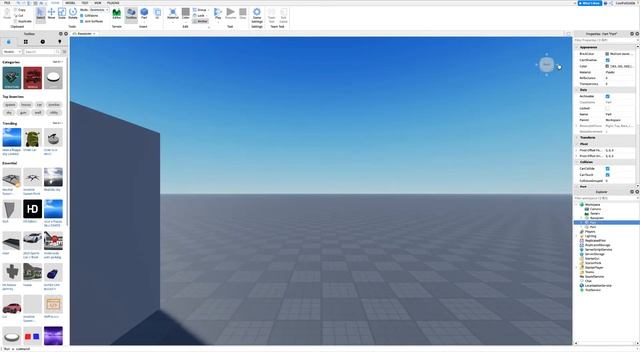Click Copy in the Clipboard group
The width and height of the screenshot is (640, 360).
tap(20, 9)
